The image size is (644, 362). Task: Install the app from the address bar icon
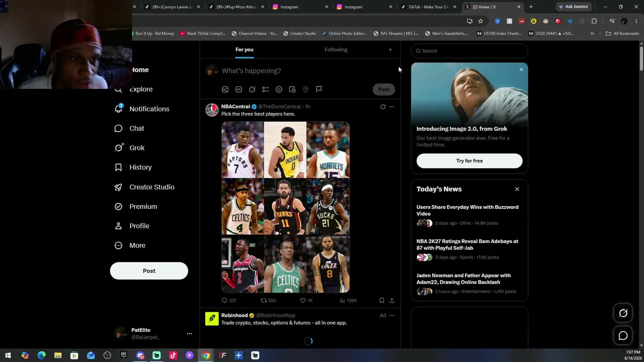click(469, 21)
